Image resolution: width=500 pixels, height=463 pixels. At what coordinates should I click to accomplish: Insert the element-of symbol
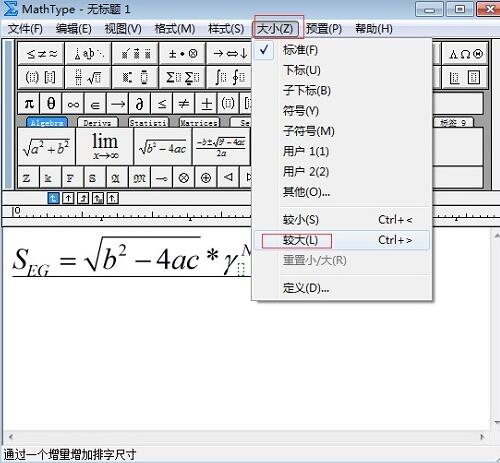[95, 104]
